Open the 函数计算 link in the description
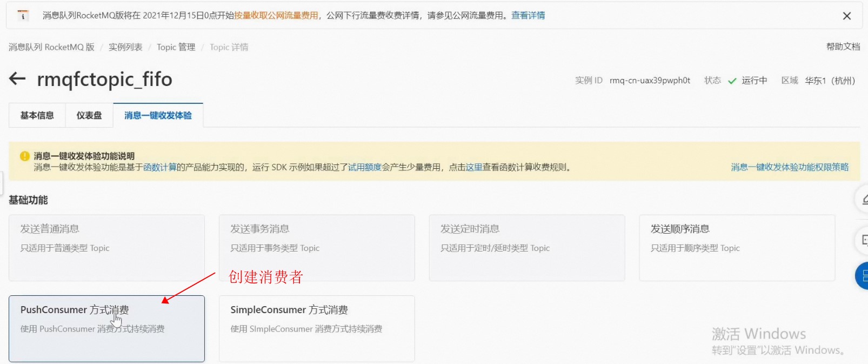Screen dimensions: 868x364 [x=160, y=167]
